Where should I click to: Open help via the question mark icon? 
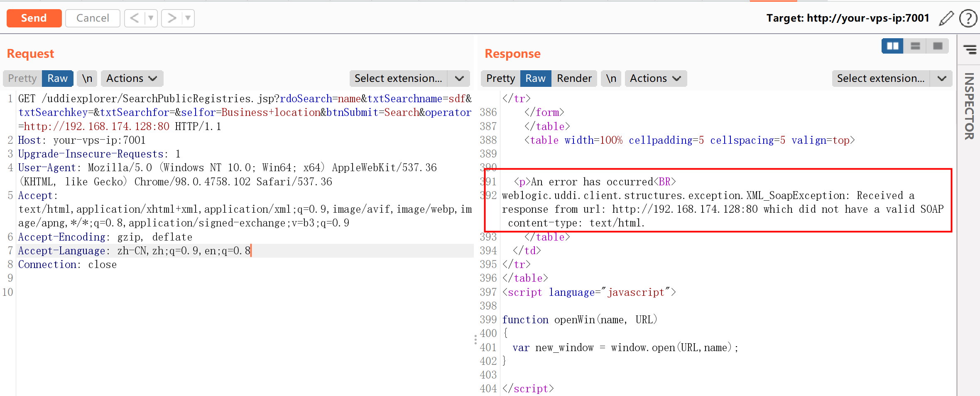pos(968,18)
